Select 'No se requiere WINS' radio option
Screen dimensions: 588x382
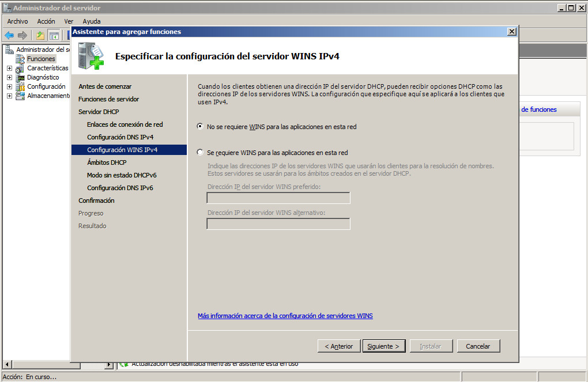pyautogui.click(x=200, y=127)
